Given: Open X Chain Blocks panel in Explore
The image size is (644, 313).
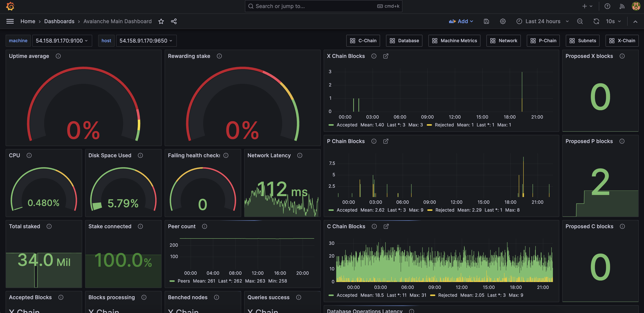Looking at the screenshot, I should coord(386,56).
